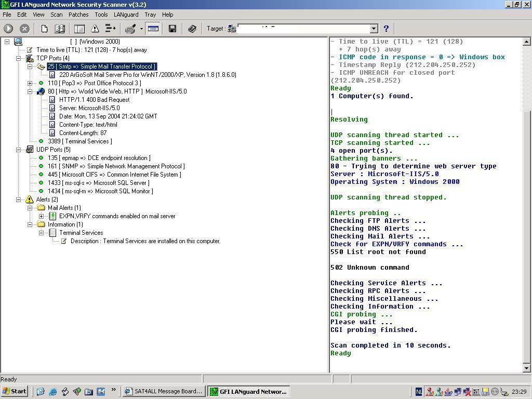The height and width of the screenshot is (399, 532).
Task: Expand quick launch chevron on the taskbar
Action: tap(113, 390)
